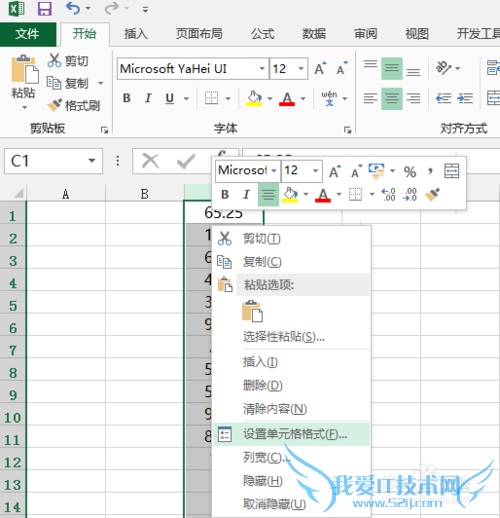Image resolution: width=500 pixels, height=518 pixels.
Task: Click the wén phonetic guide icon
Action: click(x=329, y=98)
